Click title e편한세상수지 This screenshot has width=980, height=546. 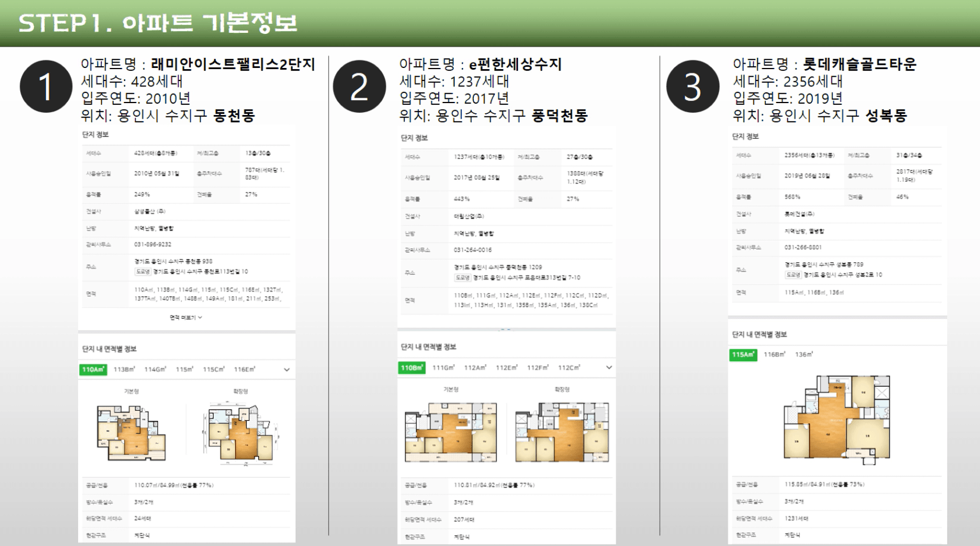click(x=515, y=64)
